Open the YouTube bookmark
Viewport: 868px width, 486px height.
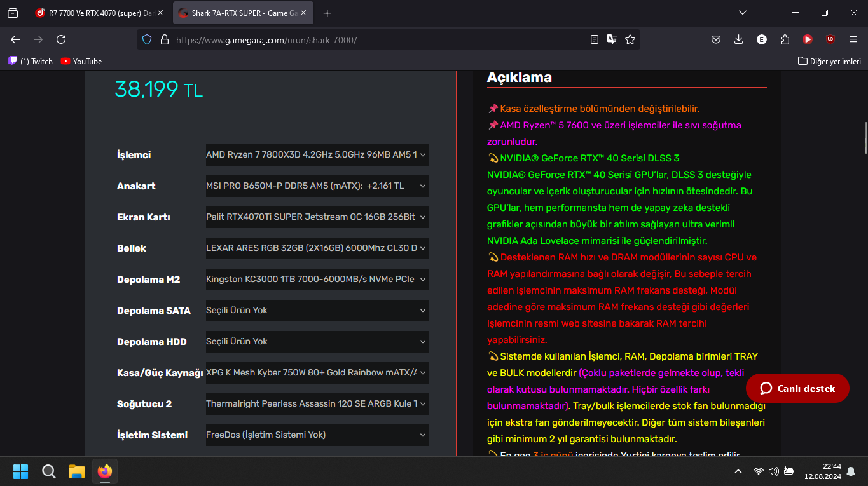(x=81, y=61)
